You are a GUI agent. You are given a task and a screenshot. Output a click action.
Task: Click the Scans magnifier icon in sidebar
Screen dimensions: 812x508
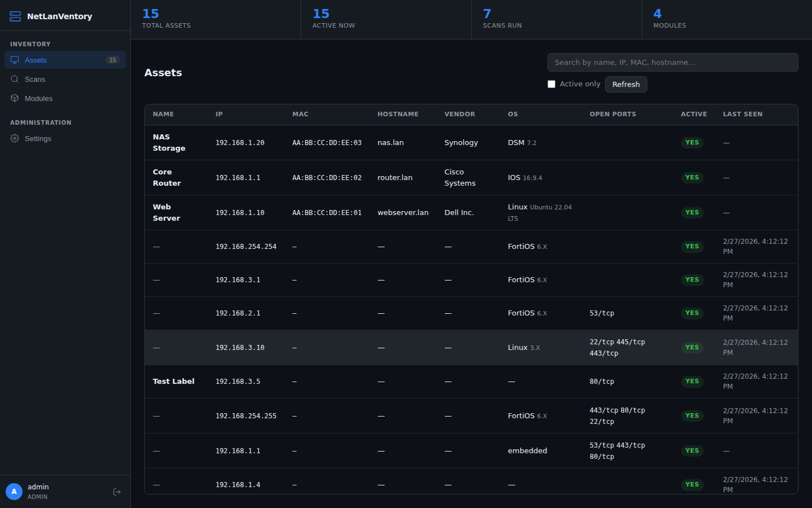pos(15,79)
